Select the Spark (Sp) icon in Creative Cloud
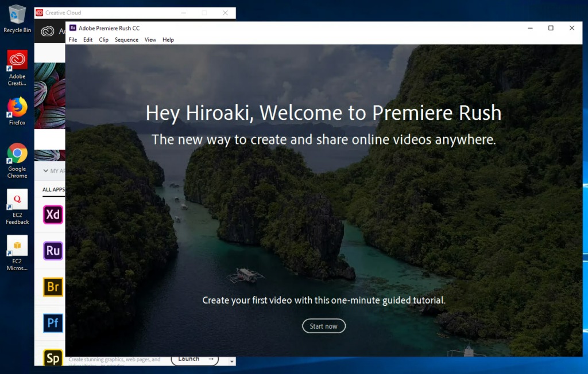The width and height of the screenshot is (588, 374). [x=53, y=359]
